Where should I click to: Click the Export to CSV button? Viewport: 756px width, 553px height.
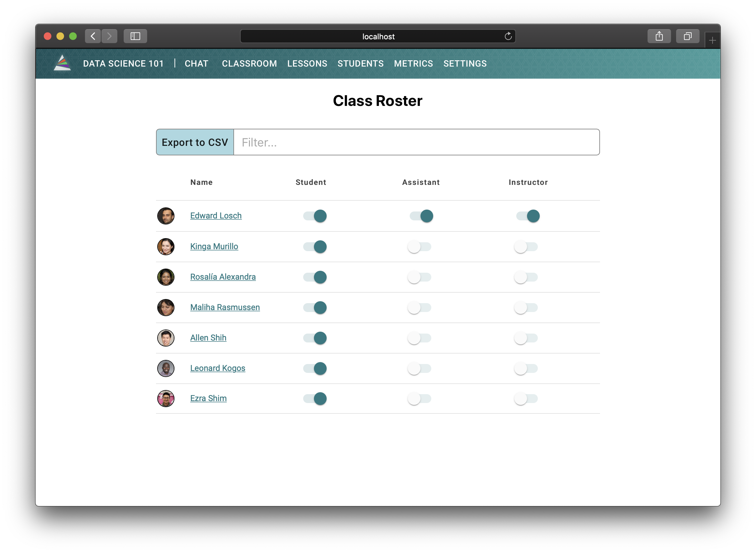pos(195,142)
